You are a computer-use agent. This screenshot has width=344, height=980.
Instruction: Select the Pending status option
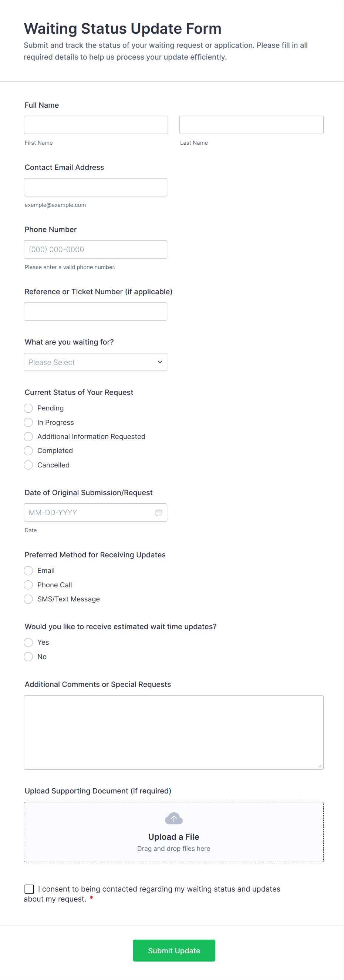coord(28,408)
